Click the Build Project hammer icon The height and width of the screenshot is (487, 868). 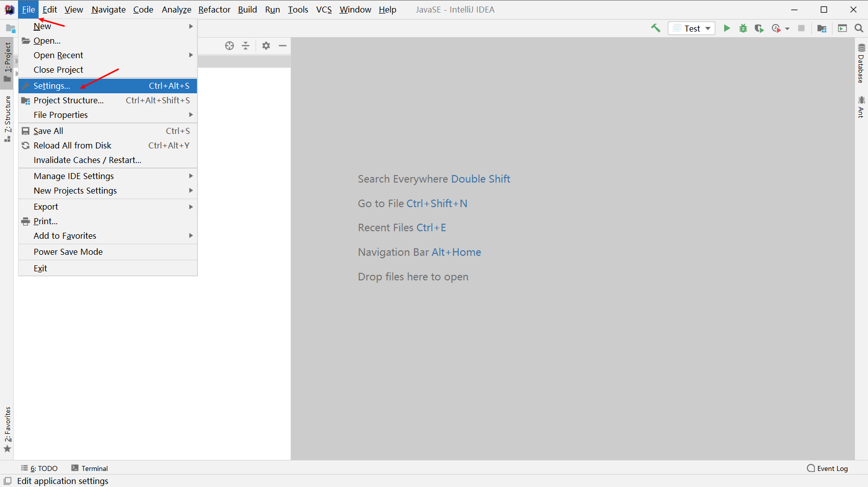pyautogui.click(x=656, y=28)
